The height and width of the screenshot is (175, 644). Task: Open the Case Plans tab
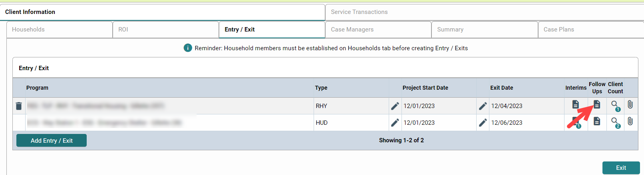[x=591, y=29]
